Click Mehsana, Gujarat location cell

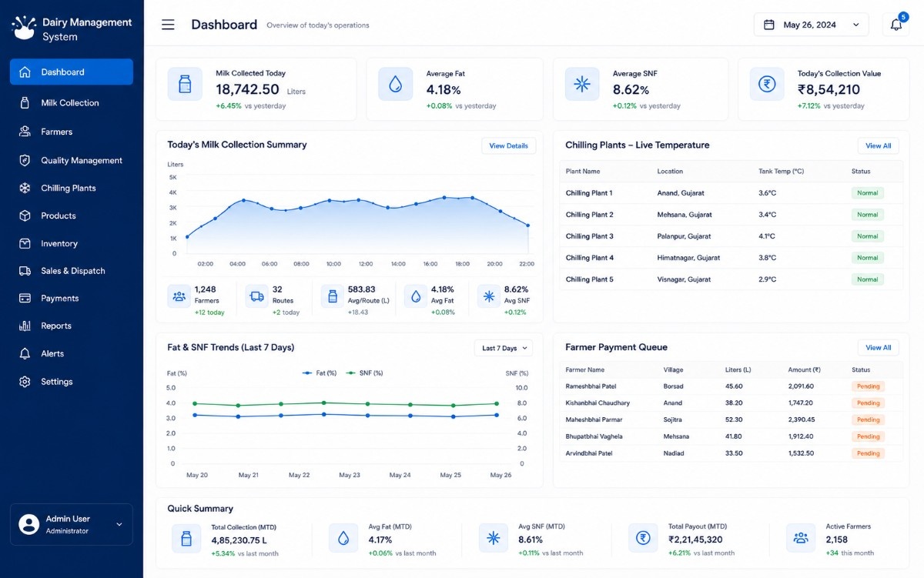(685, 215)
